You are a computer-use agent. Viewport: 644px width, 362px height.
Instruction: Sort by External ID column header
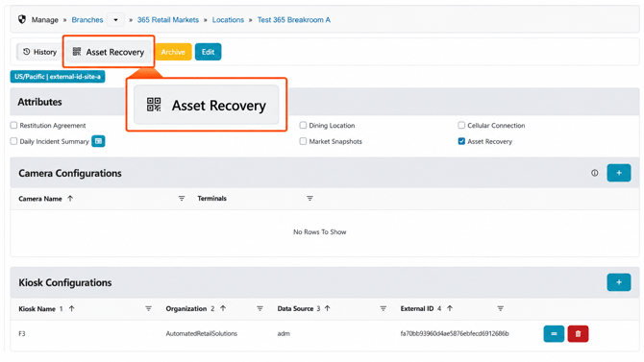[417, 308]
